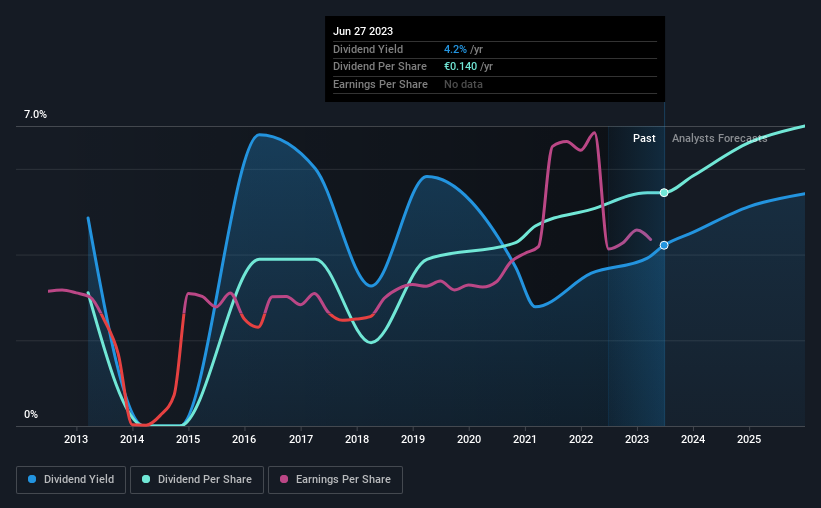Click the 2017 x-axis label
Viewport: 821px width, 508px height.
pyautogui.click(x=301, y=439)
